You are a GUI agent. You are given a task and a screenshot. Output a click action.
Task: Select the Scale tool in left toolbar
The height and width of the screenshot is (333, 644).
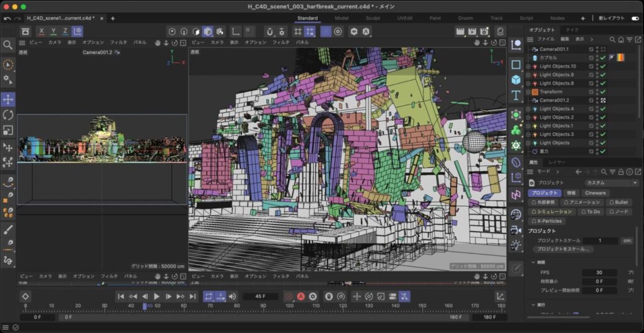(8, 130)
